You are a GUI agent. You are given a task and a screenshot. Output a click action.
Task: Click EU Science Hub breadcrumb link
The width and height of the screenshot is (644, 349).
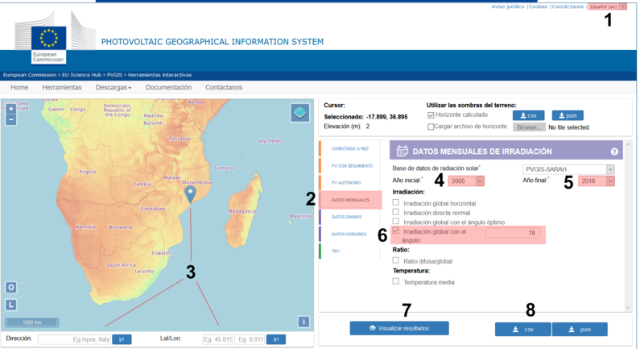pyautogui.click(x=81, y=75)
